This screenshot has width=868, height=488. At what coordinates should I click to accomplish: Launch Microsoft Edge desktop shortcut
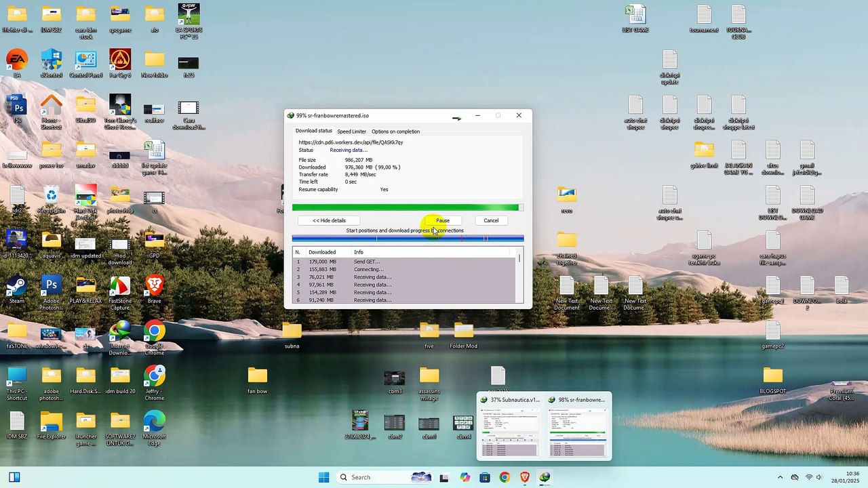tap(155, 427)
